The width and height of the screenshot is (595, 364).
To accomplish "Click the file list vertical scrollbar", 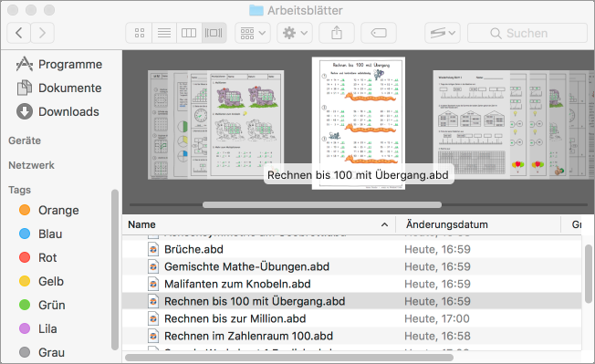I will pyautogui.click(x=589, y=273).
